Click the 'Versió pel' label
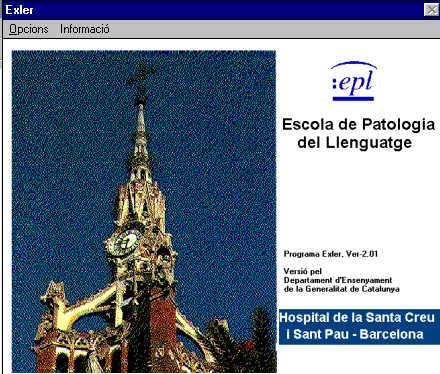 click(303, 271)
